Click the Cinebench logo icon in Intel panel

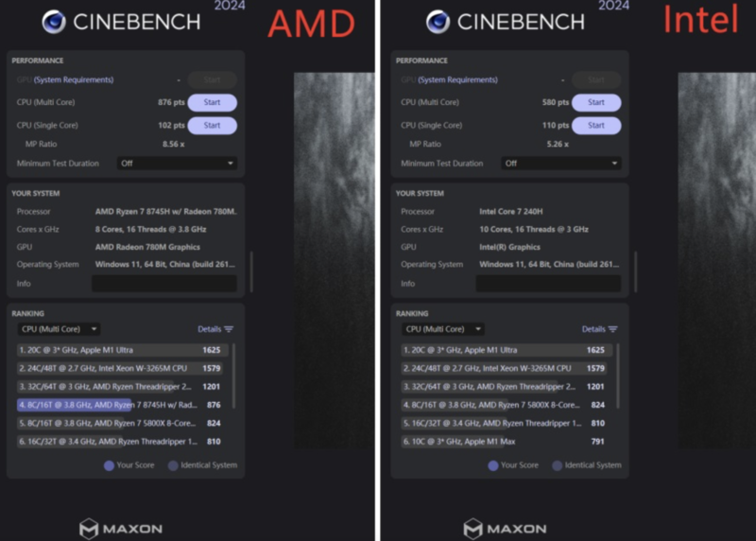[438, 22]
